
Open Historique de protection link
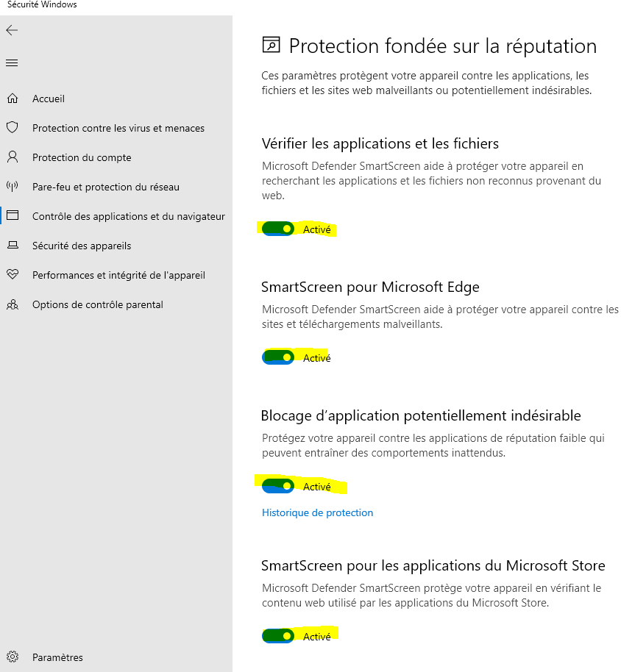[317, 512]
